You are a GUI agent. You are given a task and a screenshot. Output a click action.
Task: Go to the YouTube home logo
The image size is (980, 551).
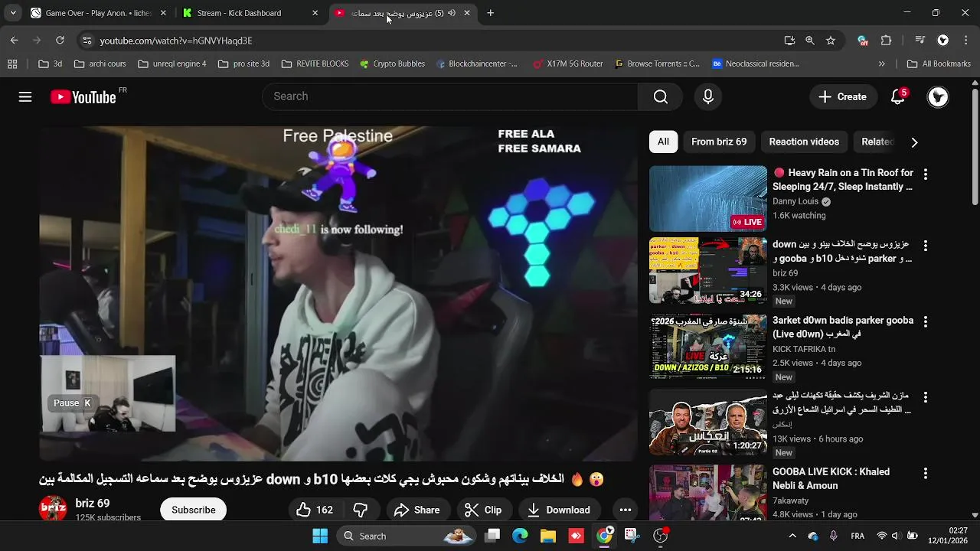click(83, 97)
